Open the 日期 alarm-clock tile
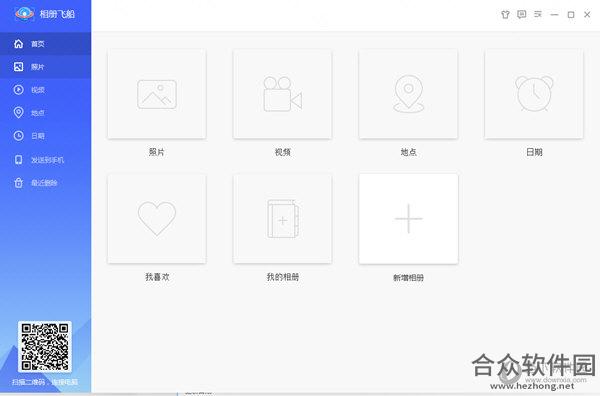Screen dimensions: 600x396 pos(534,94)
